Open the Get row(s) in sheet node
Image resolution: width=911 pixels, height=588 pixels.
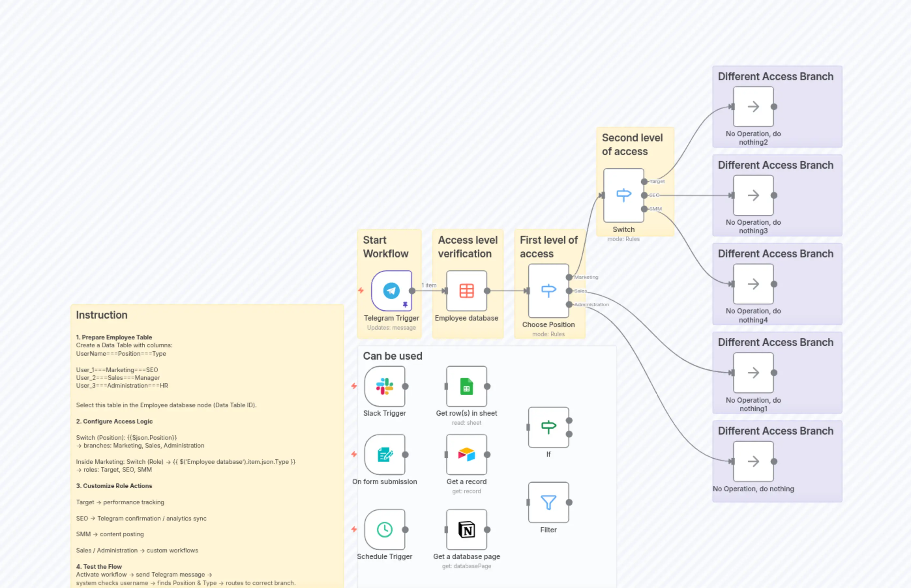466,386
